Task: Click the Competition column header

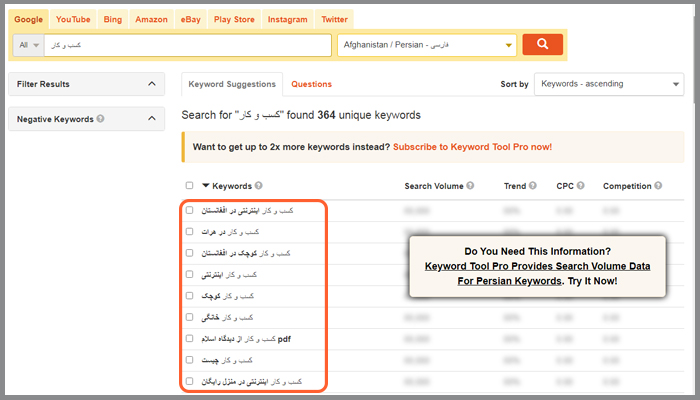Action: (627, 186)
